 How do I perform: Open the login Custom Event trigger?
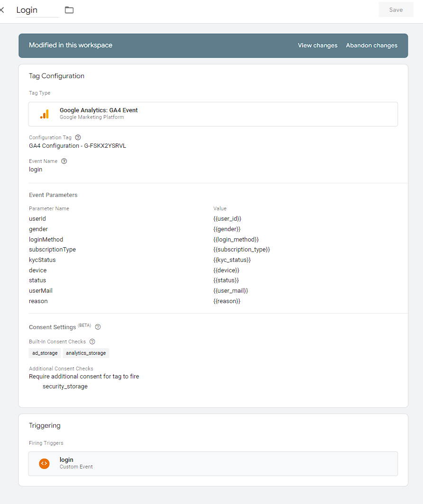click(213, 463)
